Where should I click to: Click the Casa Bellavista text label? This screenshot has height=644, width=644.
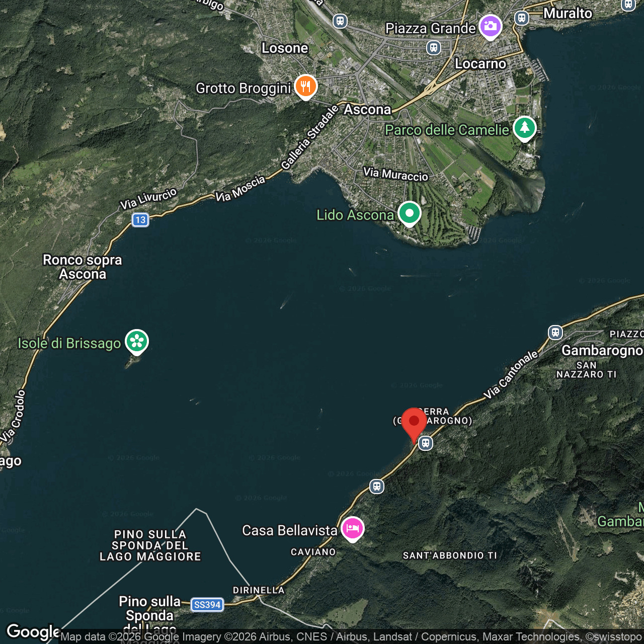(290, 530)
